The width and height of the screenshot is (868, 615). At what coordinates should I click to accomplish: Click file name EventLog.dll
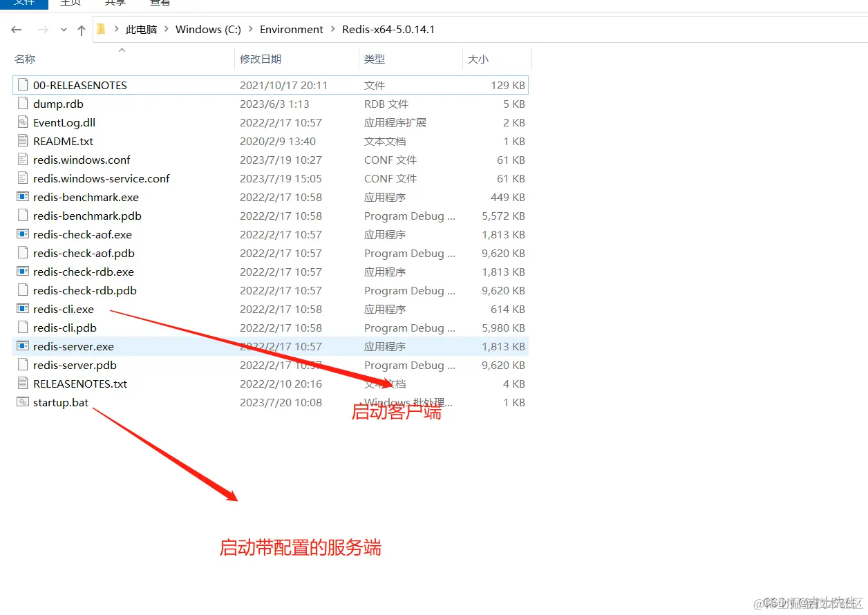tap(64, 123)
